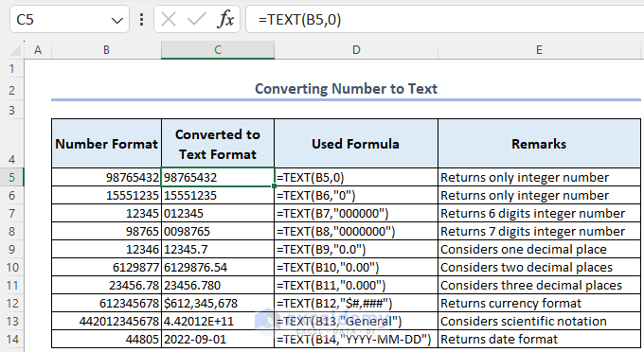Click the cell with formula =TEXT(B5,0)
The width and height of the screenshot is (644, 352).
[x=356, y=177]
